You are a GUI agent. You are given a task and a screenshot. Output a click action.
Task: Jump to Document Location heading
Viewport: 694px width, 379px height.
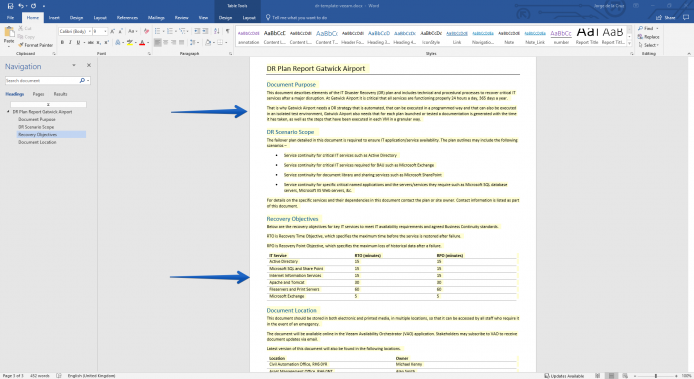point(37,142)
